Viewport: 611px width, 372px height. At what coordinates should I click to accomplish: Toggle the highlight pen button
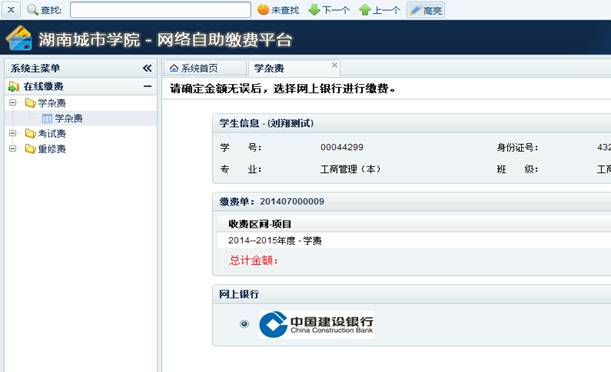pos(425,10)
